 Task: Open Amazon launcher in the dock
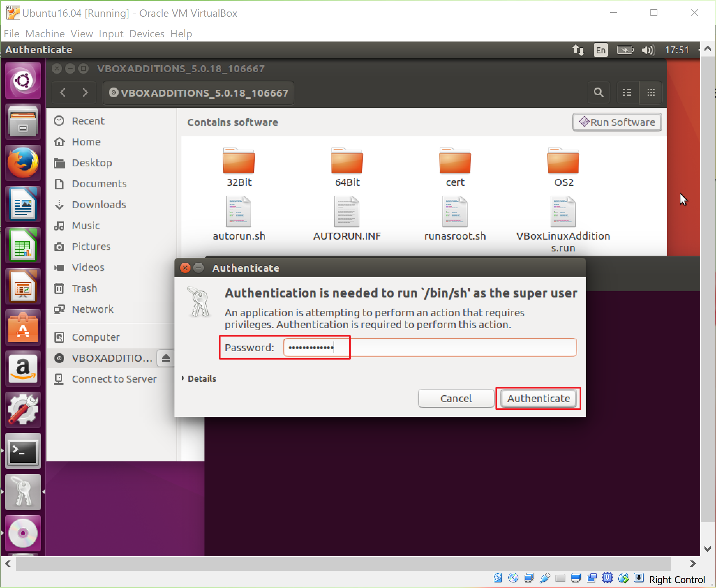coord(23,369)
